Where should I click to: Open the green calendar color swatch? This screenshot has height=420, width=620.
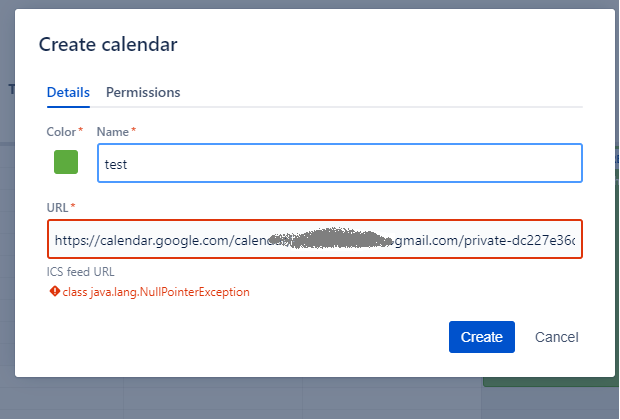pos(66,162)
